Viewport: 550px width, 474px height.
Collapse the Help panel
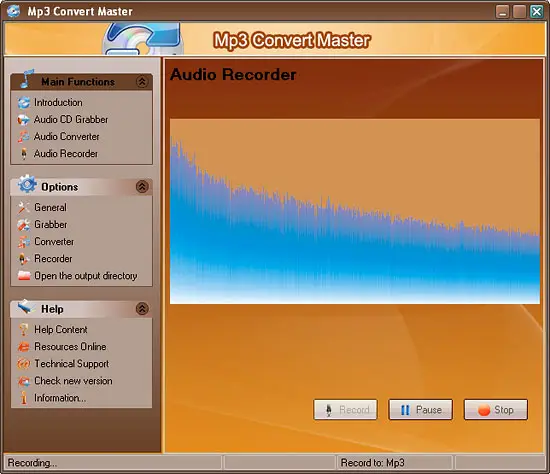point(142,309)
